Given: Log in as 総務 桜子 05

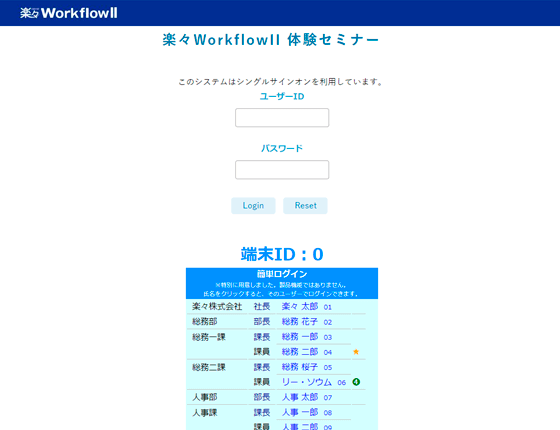Looking at the screenshot, I should coord(306,367).
